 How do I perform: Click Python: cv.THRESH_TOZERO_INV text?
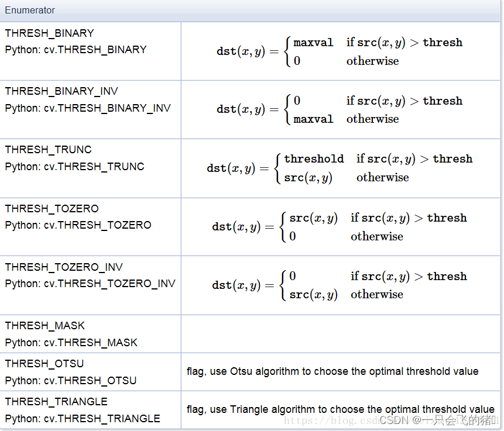point(90,283)
